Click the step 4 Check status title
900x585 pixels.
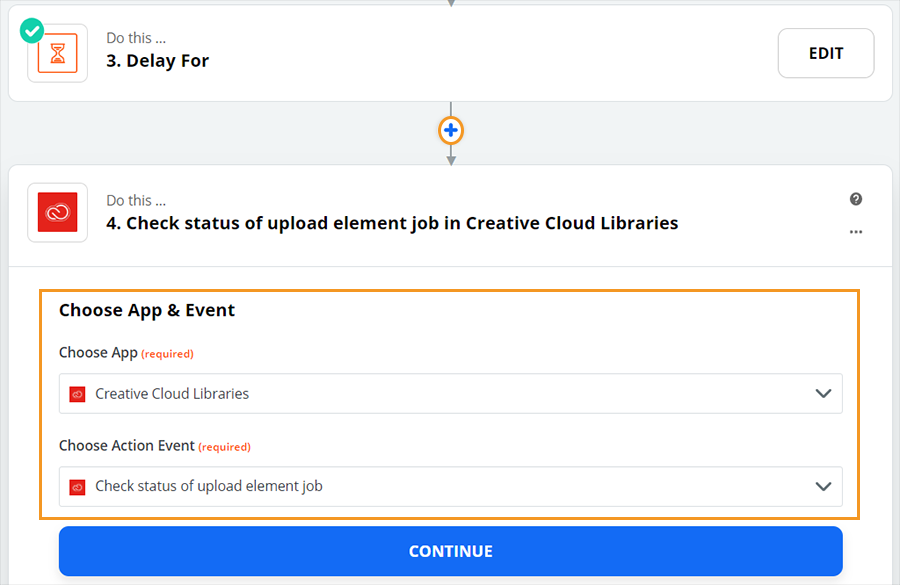pyautogui.click(x=392, y=222)
